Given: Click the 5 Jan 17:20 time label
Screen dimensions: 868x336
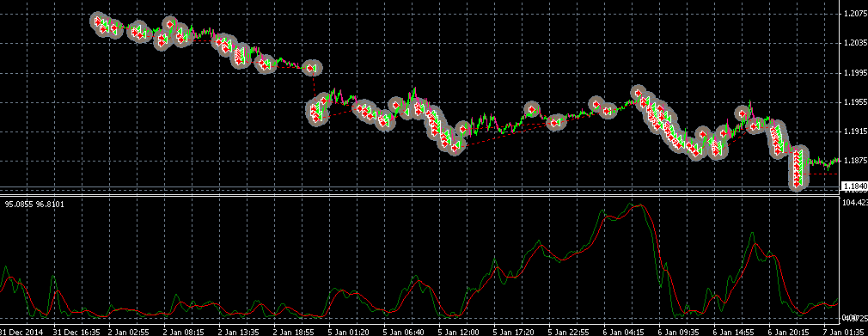Looking at the screenshot, I should pyautogui.click(x=515, y=331).
